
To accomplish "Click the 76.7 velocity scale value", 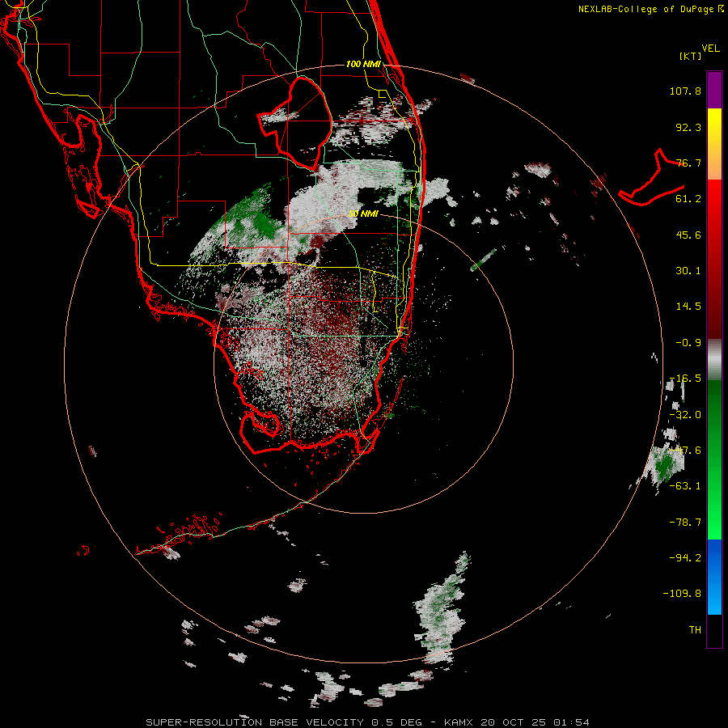I will pyautogui.click(x=688, y=163).
